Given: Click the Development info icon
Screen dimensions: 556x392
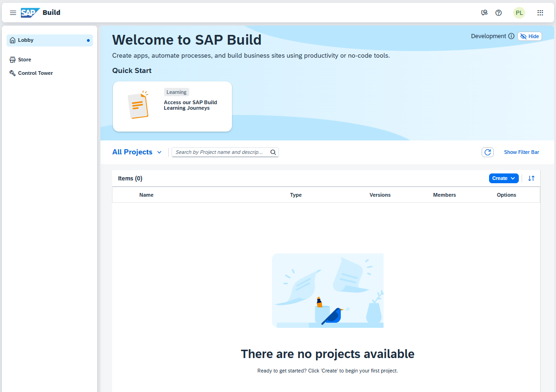Looking at the screenshot, I should pos(511,36).
